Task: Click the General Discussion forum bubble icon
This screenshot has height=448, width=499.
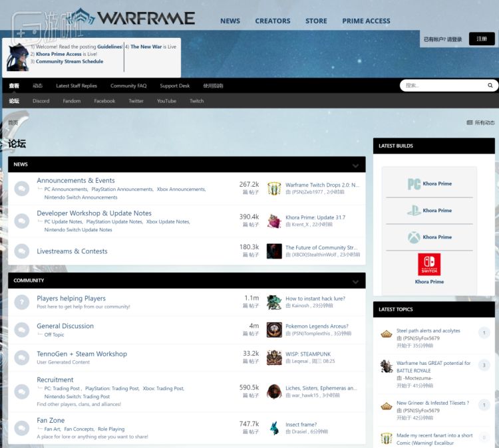Action: click(22, 330)
